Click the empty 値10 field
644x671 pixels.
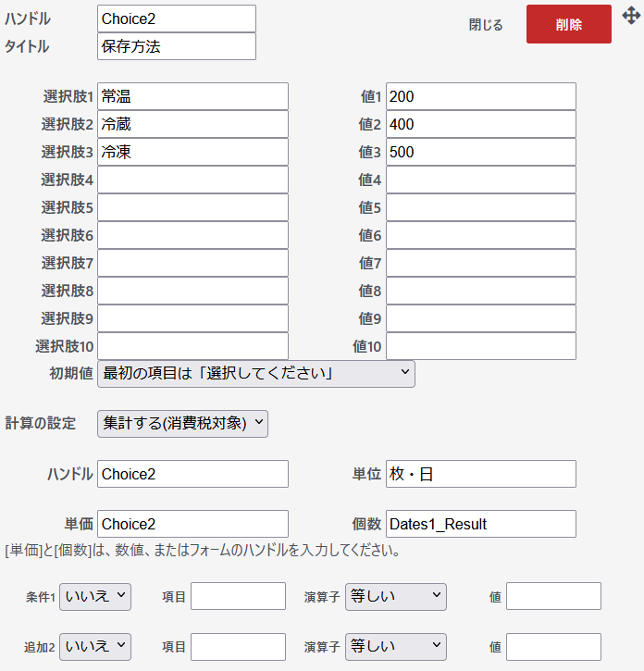481,346
